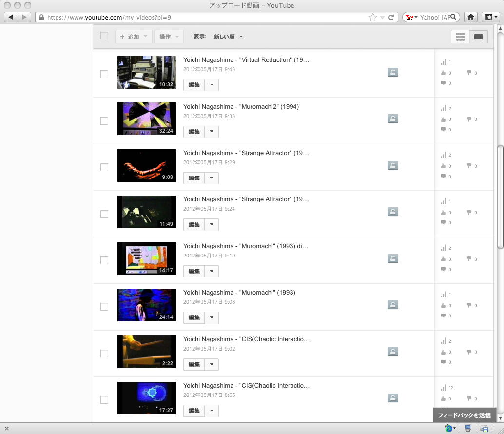Select checkbox for Muromachi (1993) 9:08 video
This screenshot has width=504, height=434.
click(104, 307)
